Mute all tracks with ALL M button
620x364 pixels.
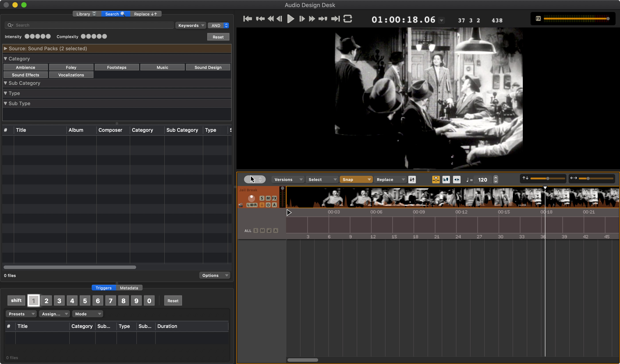(263, 231)
